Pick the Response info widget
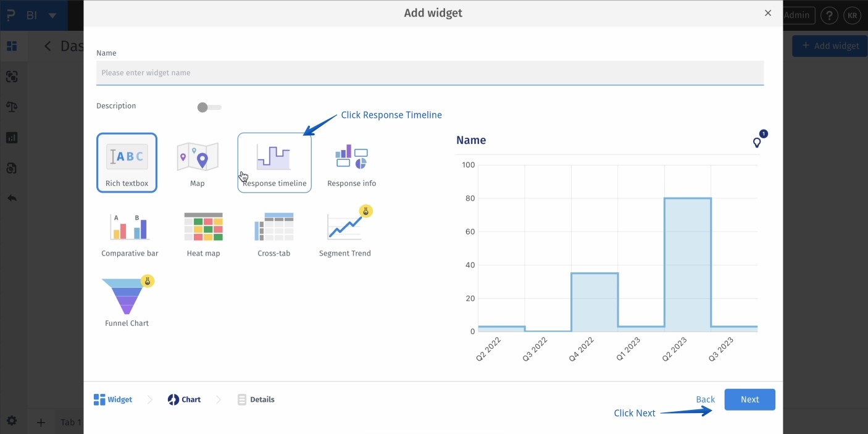The image size is (868, 434). point(351,163)
